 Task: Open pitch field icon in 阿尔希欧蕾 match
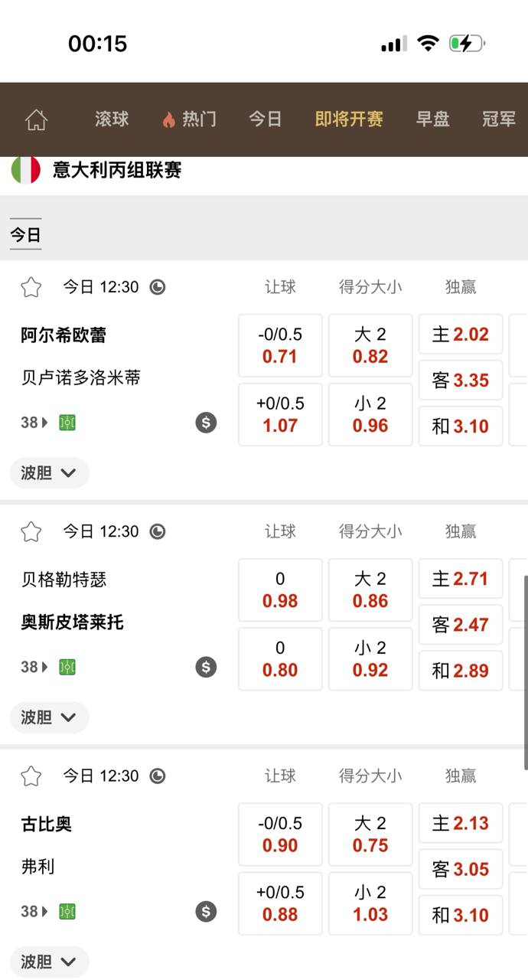[x=67, y=423]
